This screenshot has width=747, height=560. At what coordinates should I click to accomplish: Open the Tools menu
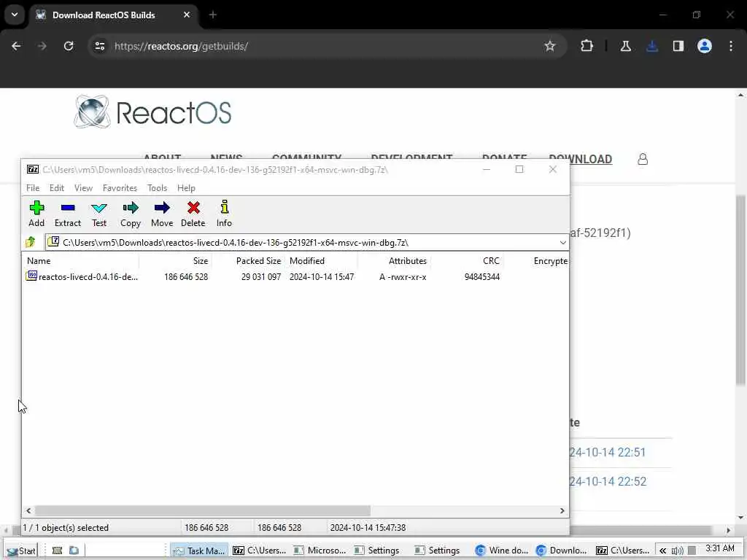tap(157, 187)
